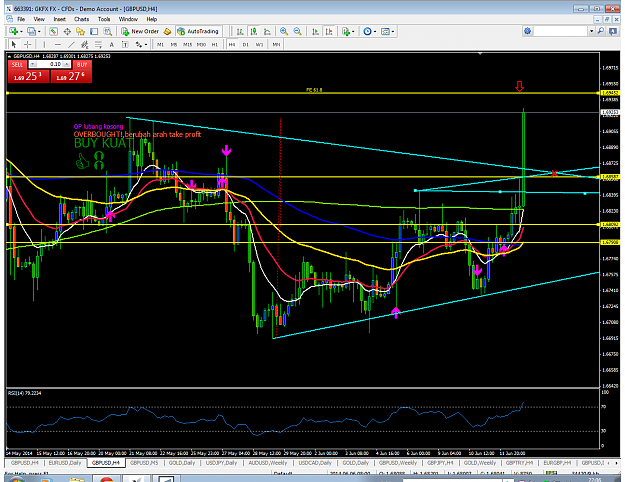The height and width of the screenshot is (482, 625).
Task: Select the Crosshair tool
Action: (27, 44)
